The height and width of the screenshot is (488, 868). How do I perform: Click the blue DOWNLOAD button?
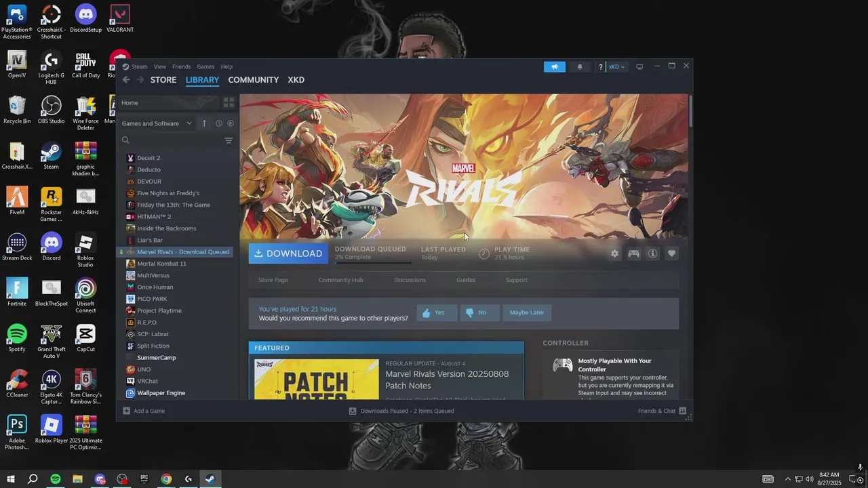(x=288, y=253)
